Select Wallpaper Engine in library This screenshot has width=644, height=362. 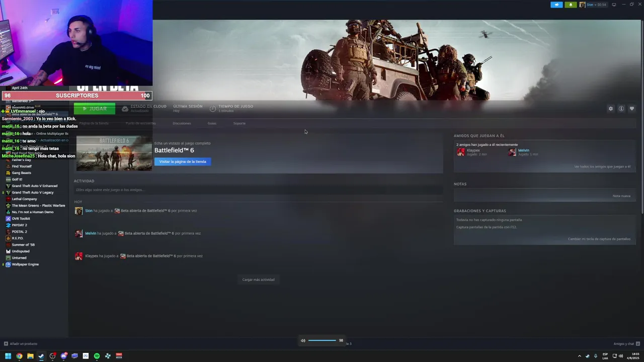[x=25, y=264]
